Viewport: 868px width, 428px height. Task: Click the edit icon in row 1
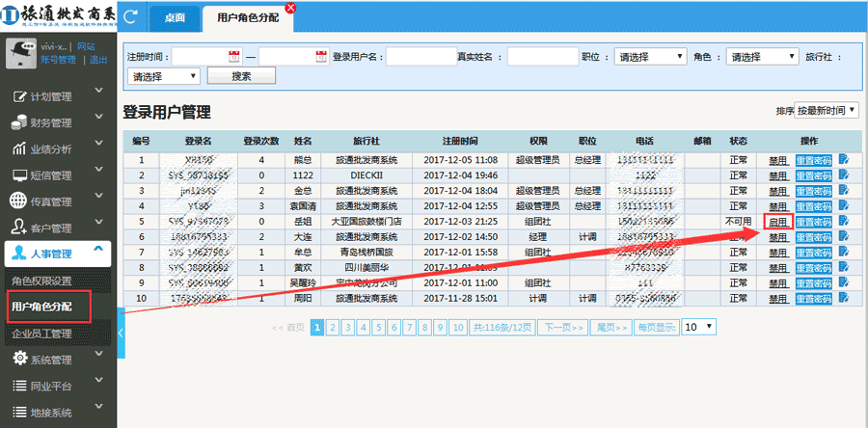point(844,160)
